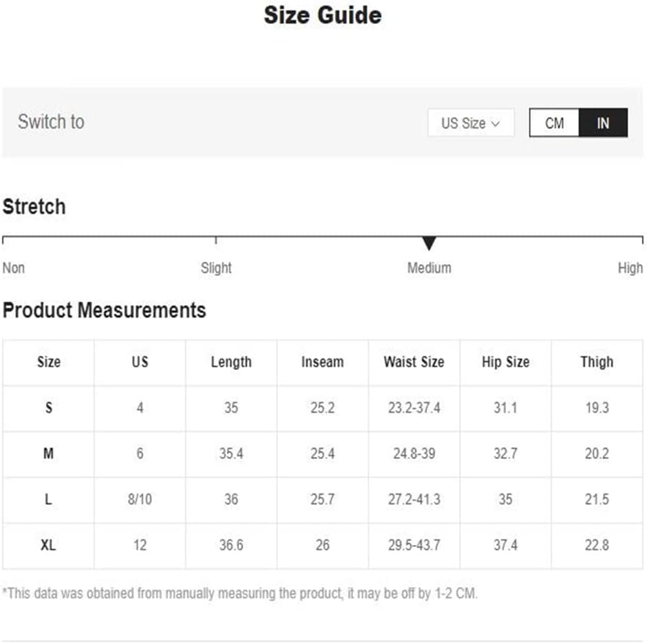
Task: Click the Slight stretch label
Action: coord(216,268)
